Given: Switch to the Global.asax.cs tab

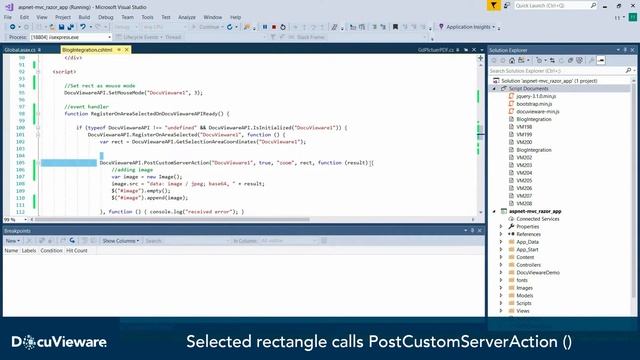Looking at the screenshot, I should point(20,50).
